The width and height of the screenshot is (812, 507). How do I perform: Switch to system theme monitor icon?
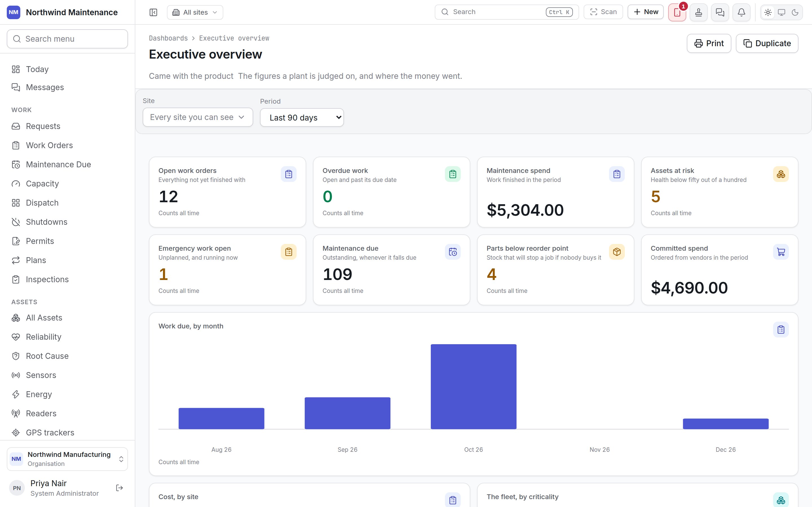pyautogui.click(x=782, y=12)
